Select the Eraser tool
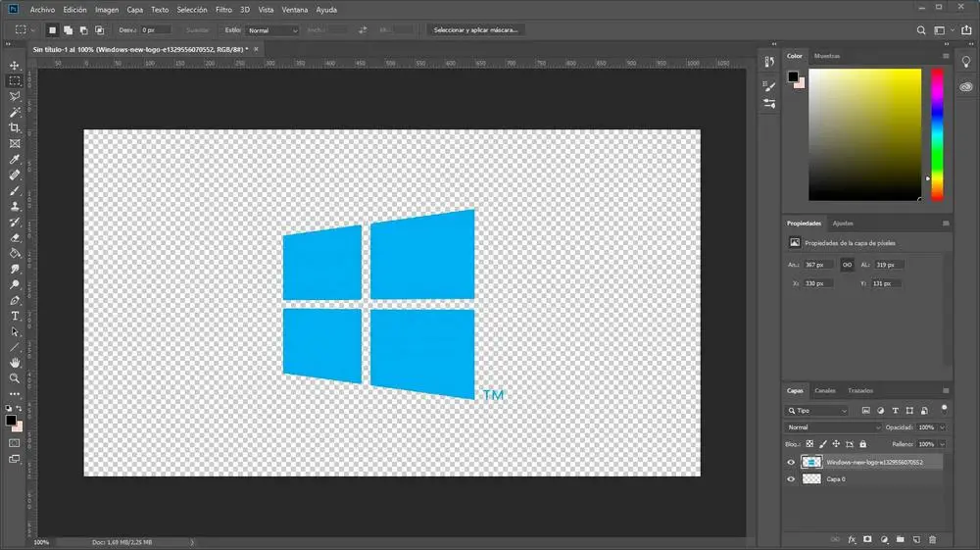This screenshot has width=980, height=550. 15,237
